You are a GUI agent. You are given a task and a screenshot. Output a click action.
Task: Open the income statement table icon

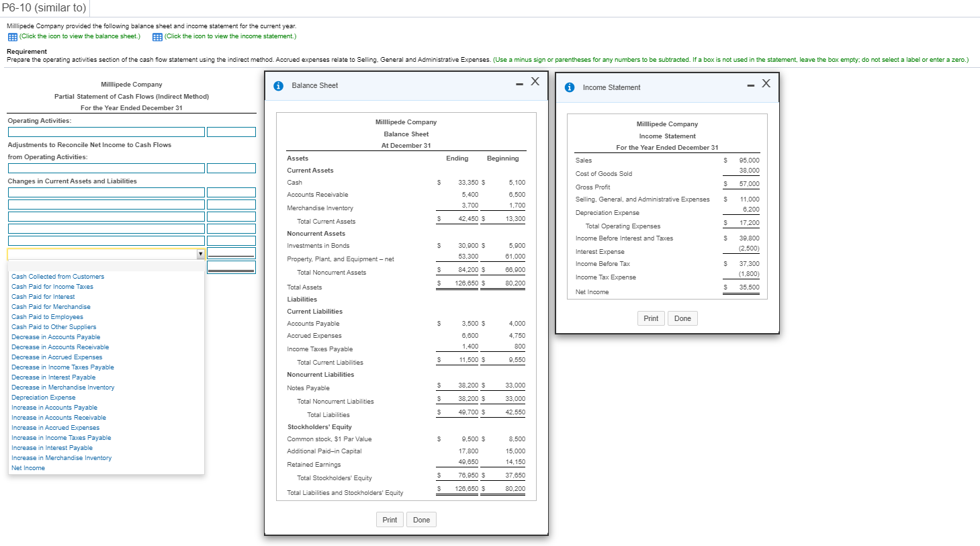(x=157, y=37)
